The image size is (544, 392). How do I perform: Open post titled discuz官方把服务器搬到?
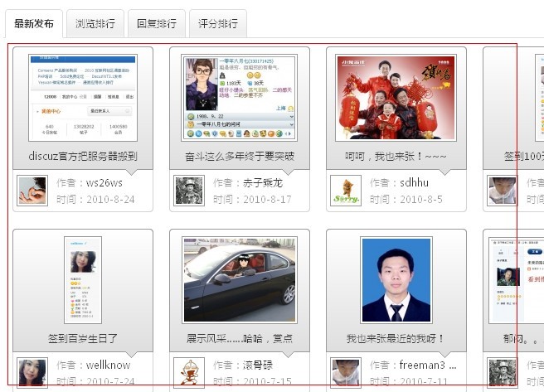pos(83,157)
